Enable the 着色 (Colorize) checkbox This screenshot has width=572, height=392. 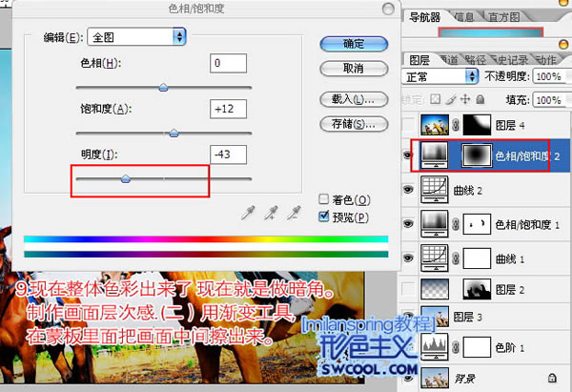[324, 200]
